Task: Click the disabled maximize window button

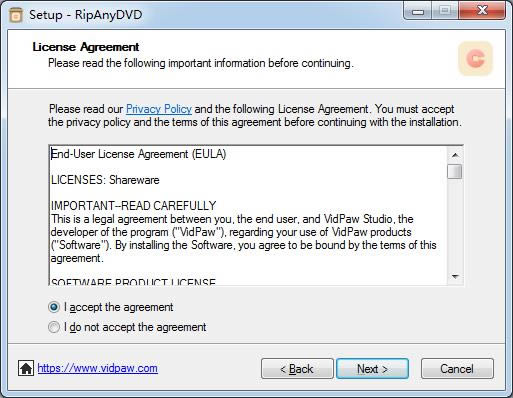Action: tap(445, 11)
